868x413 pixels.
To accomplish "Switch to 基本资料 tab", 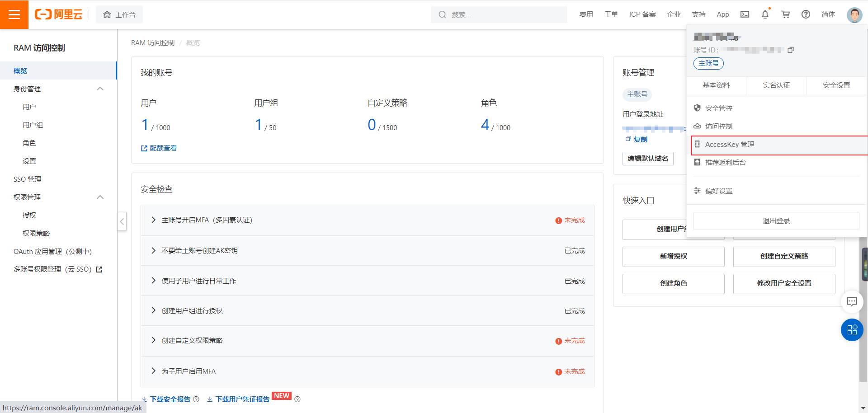I will click(x=716, y=85).
